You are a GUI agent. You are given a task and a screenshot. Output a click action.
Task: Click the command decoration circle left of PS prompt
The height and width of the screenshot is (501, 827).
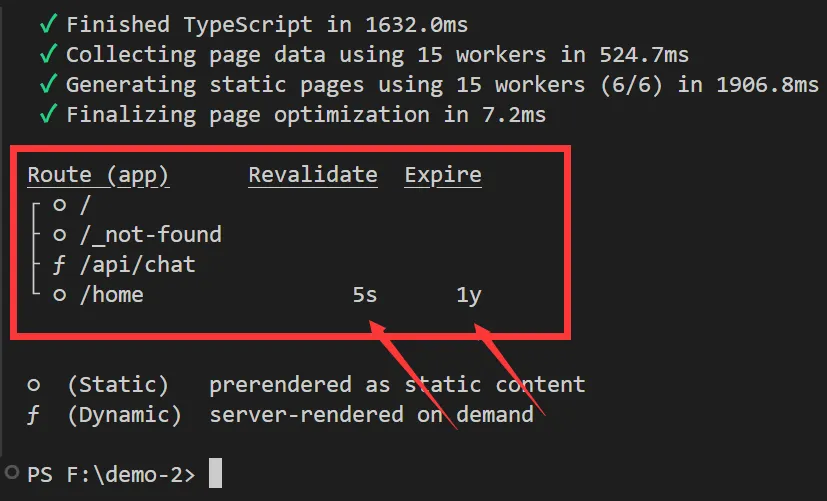click(x=11, y=471)
